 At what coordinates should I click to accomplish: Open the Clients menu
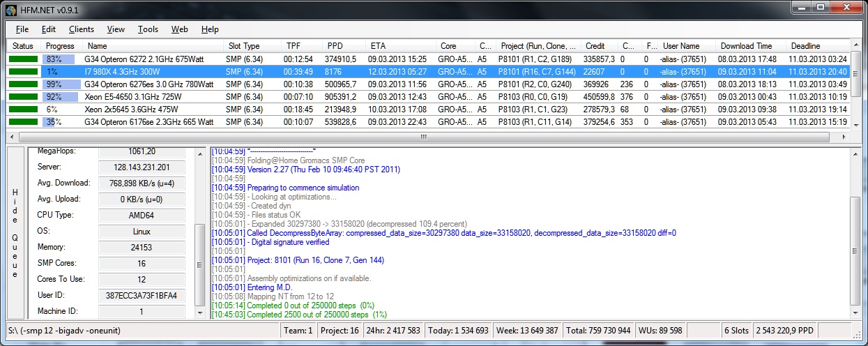(81, 29)
